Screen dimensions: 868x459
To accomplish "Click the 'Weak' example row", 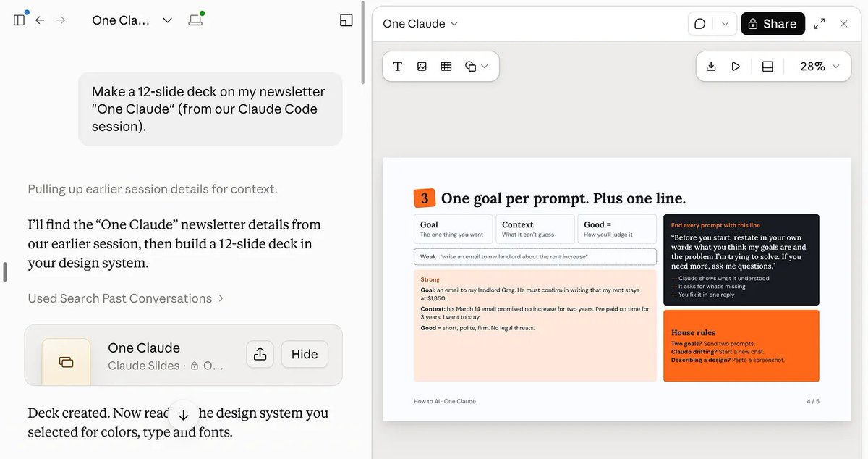I will tap(535, 257).
